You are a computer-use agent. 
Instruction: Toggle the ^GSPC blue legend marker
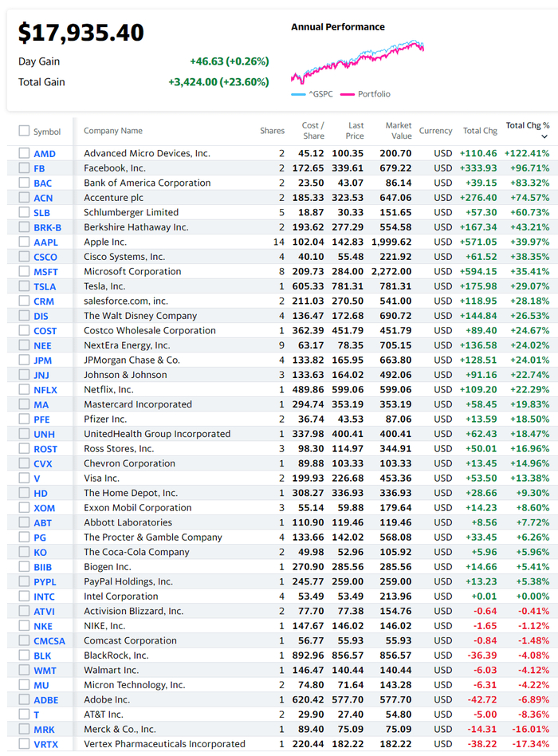coord(298,94)
